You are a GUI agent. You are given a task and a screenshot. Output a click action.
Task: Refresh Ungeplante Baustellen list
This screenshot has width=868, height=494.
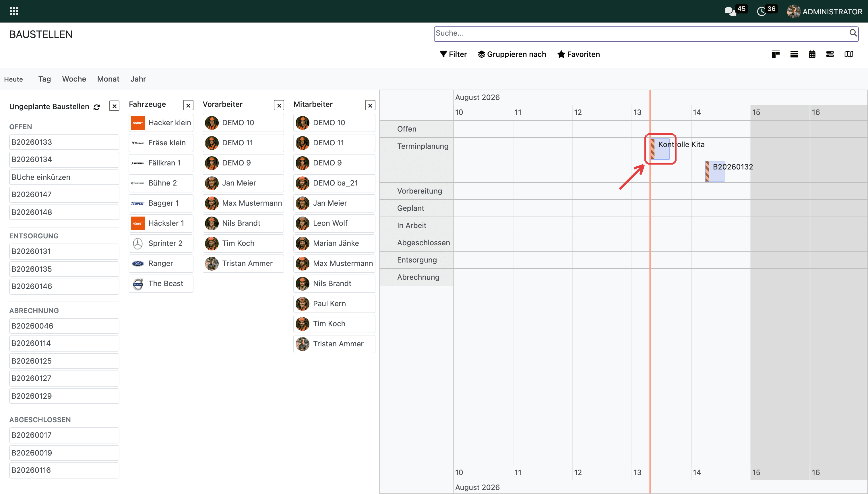tap(97, 107)
